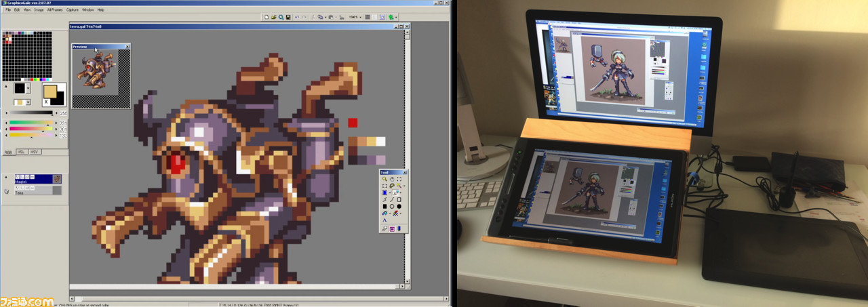
Task: Click the Paste icon in toolbar
Action: point(331,17)
